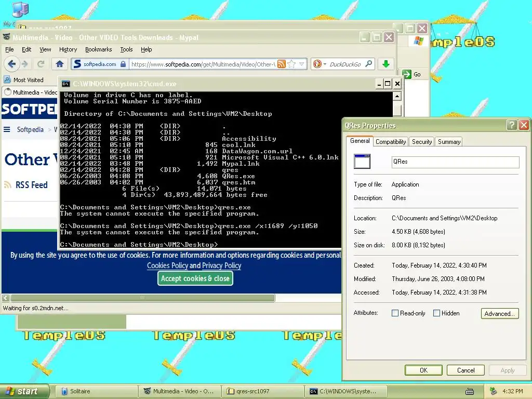Open the Softpedia hamburger menu icon
Viewport: 532px width, 399px height.
pyautogui.click(x=7, y=129)
